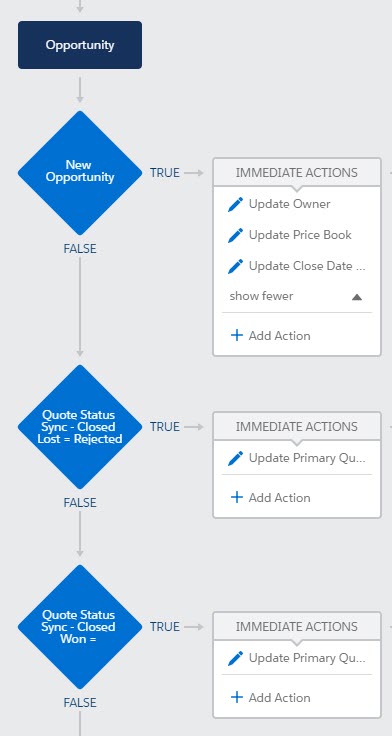Select Quote Status Sync Closed Lost diamond
Screen dimensions: 392x736
tap(80, 427)
